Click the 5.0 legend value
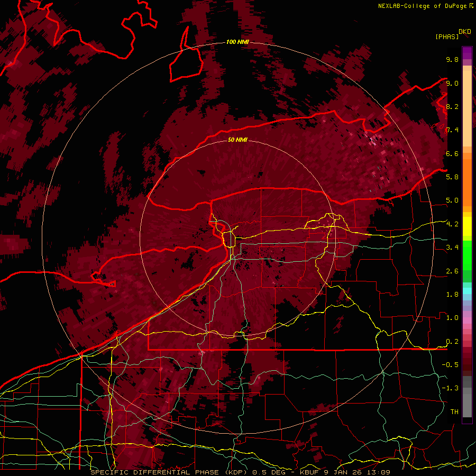This screenshot has height=476, width=476. pyautogui.click(x=452, y=200)
